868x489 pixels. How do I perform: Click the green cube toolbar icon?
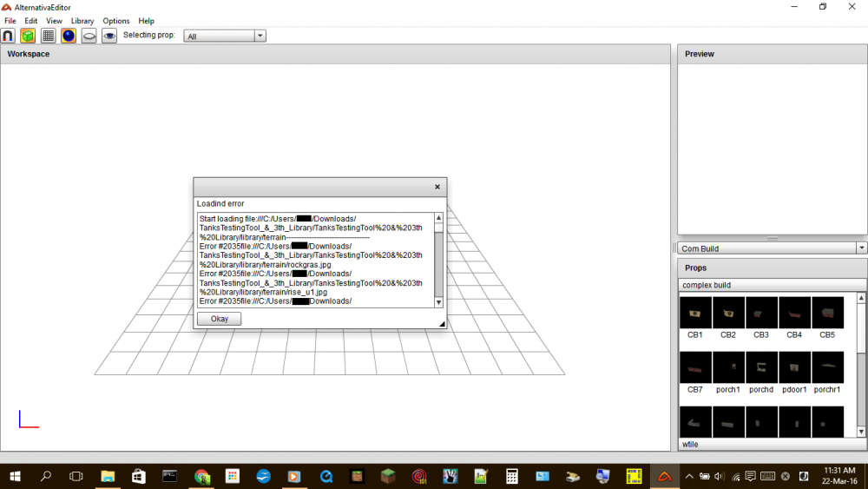point(28,36)
